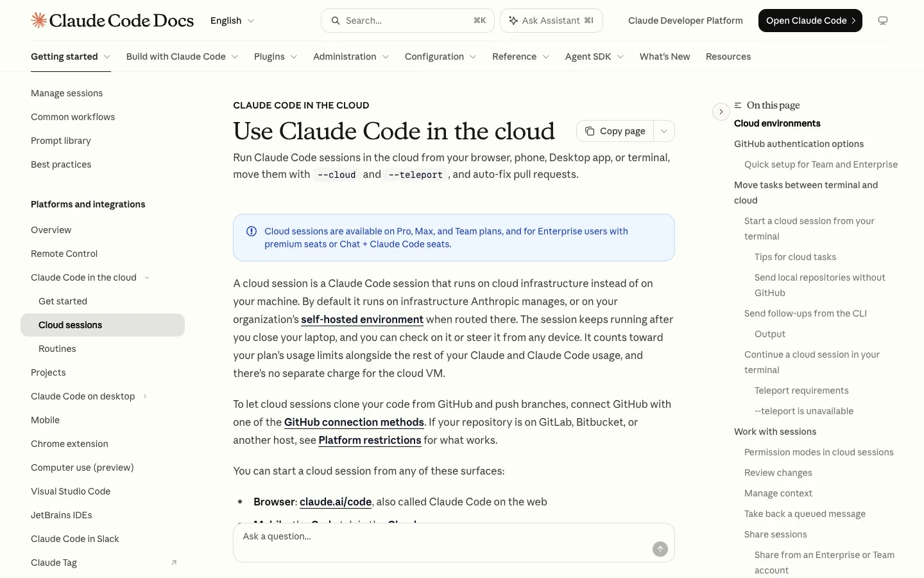Image resolution: width=924 pixels, height=578 pixels.
Task: Open the Resources tab
Action: point(728,57)
